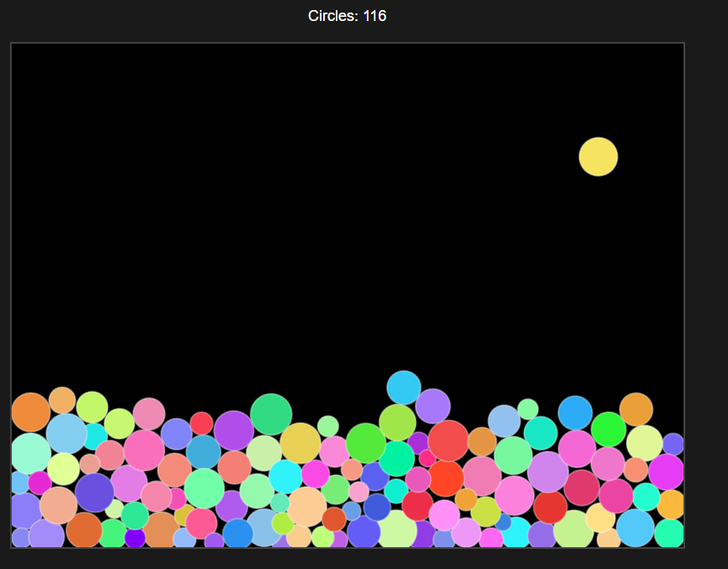This screenshot has height=569, width=728.
Task: Click the empty black canvas area
Action: (x=252, y=210)
